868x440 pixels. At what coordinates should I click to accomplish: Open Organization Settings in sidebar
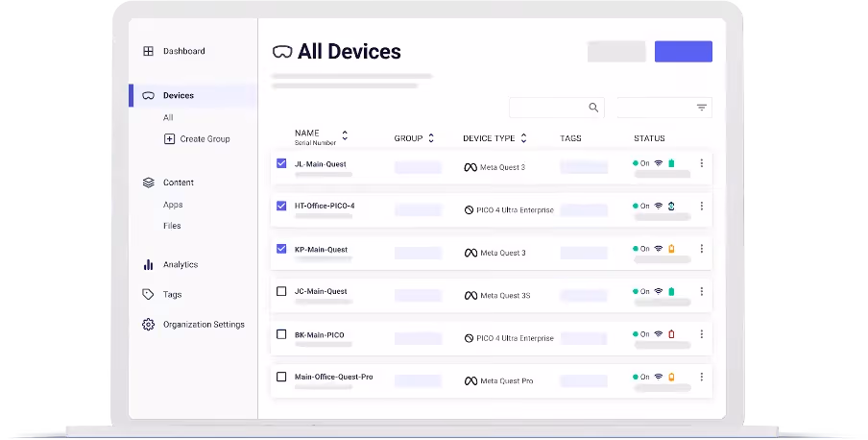[204, 324]
